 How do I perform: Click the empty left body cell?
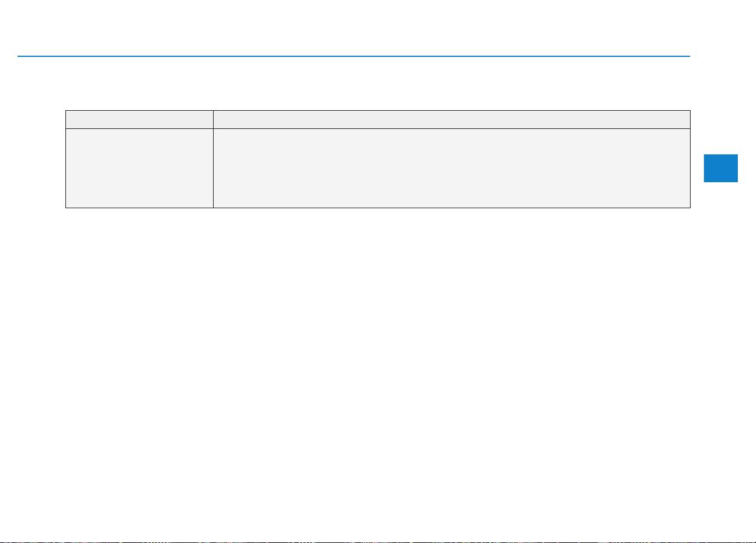[x=139, y=168]
